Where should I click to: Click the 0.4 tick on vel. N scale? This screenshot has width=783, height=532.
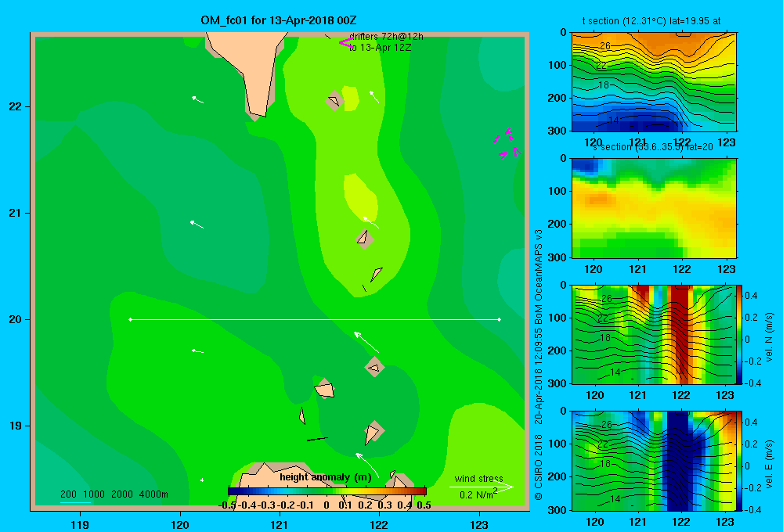[x=751, y=296]
